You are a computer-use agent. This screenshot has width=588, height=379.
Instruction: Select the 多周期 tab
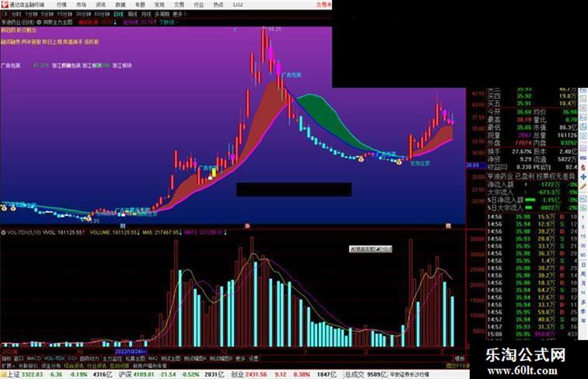click(x=162, y=14)
